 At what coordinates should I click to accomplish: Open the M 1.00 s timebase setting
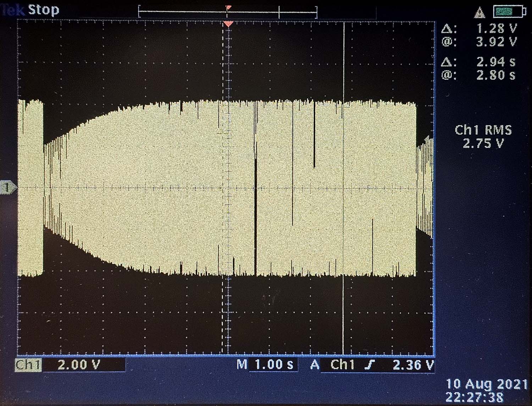[266, 365]
